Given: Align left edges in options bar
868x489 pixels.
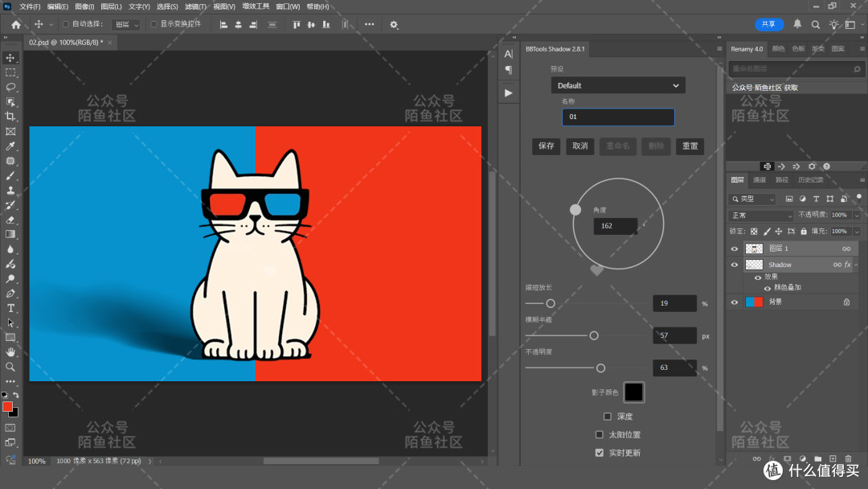Looking at the screenshot, I should coord(223,24).
